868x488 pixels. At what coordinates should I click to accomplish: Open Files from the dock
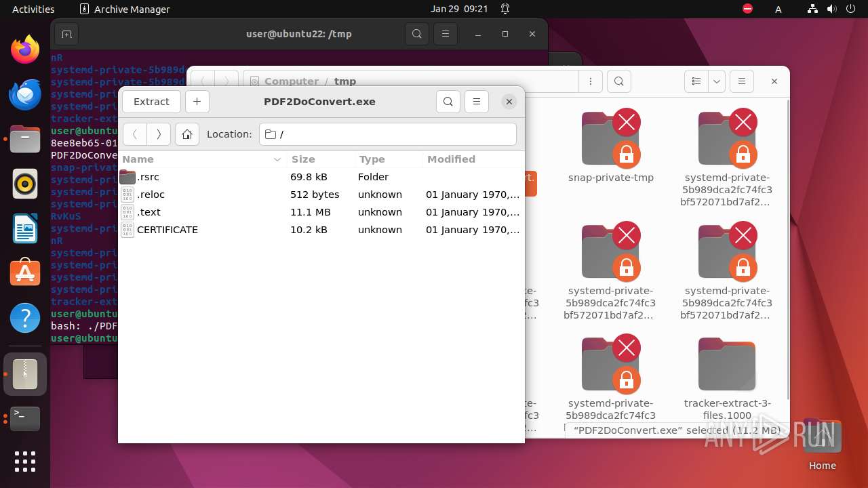(x=25, y=139)
